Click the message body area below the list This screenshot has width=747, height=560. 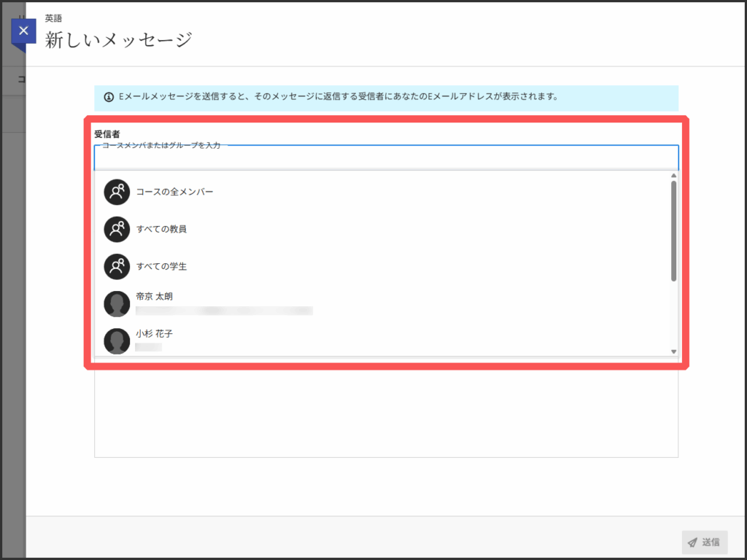pyautogui.click(x=386, y=413)
